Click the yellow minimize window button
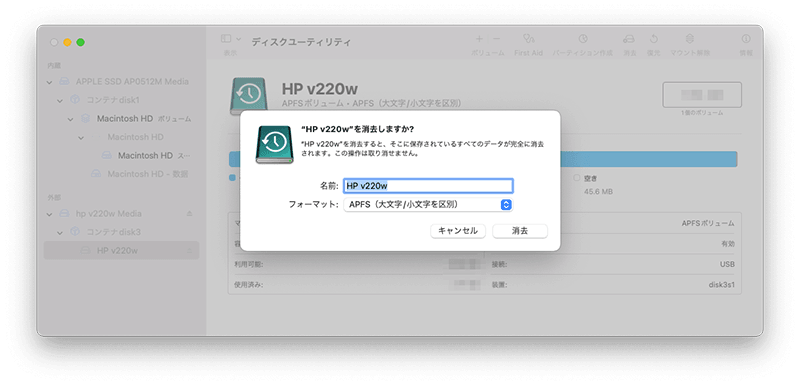Viewport: 800px width, 385px height. pyautogui.click(x=67, y=42)
